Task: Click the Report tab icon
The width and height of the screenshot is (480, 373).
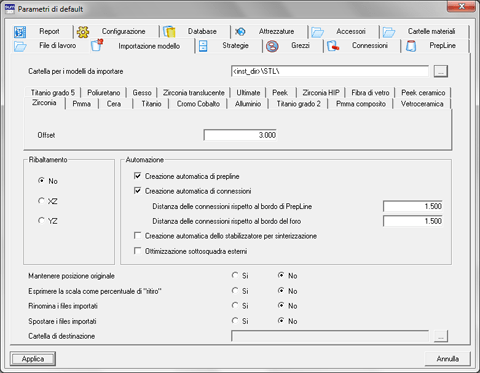Action: click(20, 32)
